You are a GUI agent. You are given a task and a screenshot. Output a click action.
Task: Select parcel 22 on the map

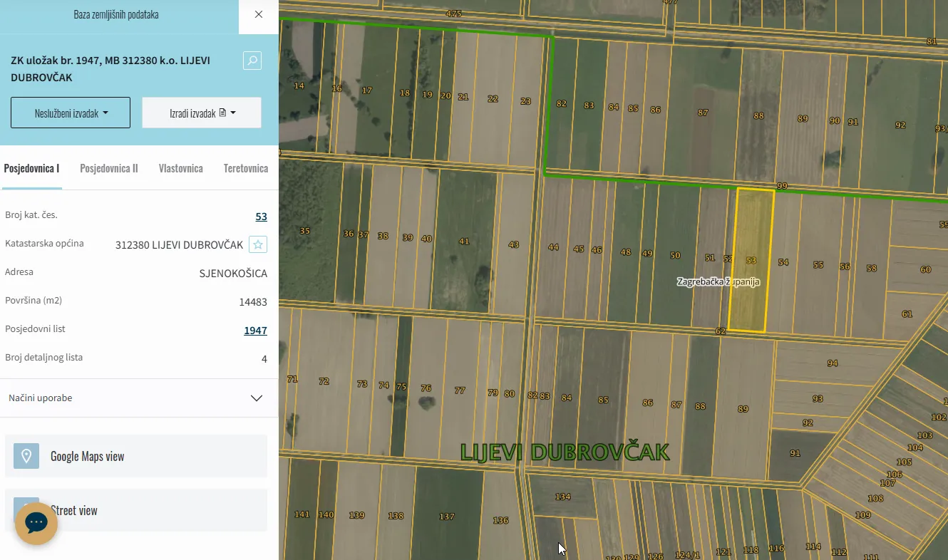(493, 98)
